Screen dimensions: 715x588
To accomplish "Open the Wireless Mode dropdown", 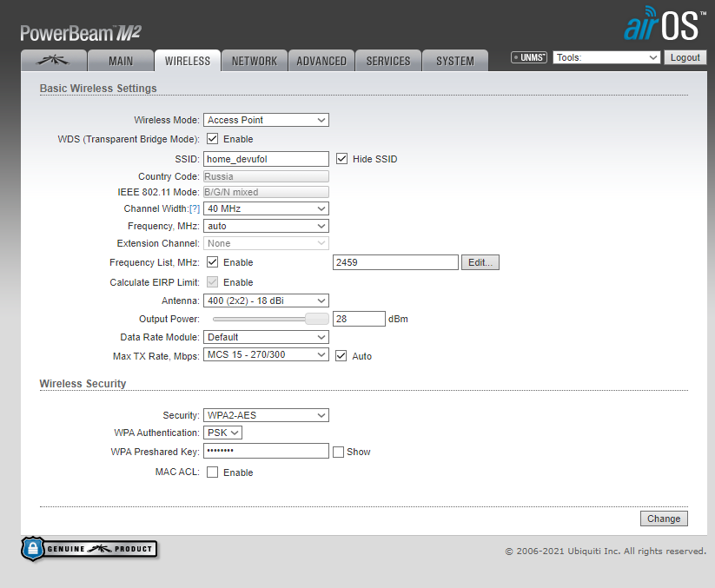I will tap(266, 120).
